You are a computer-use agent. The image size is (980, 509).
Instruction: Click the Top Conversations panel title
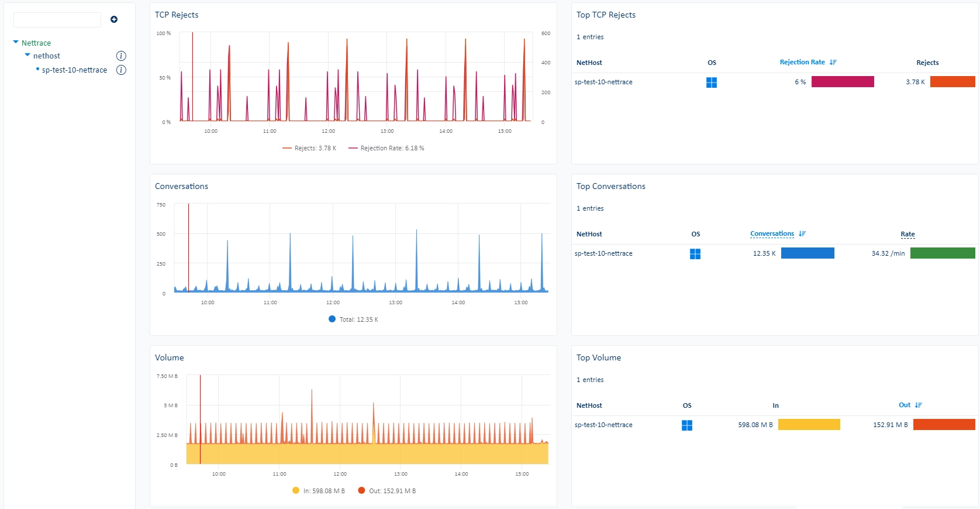click(x=610, y=187)
